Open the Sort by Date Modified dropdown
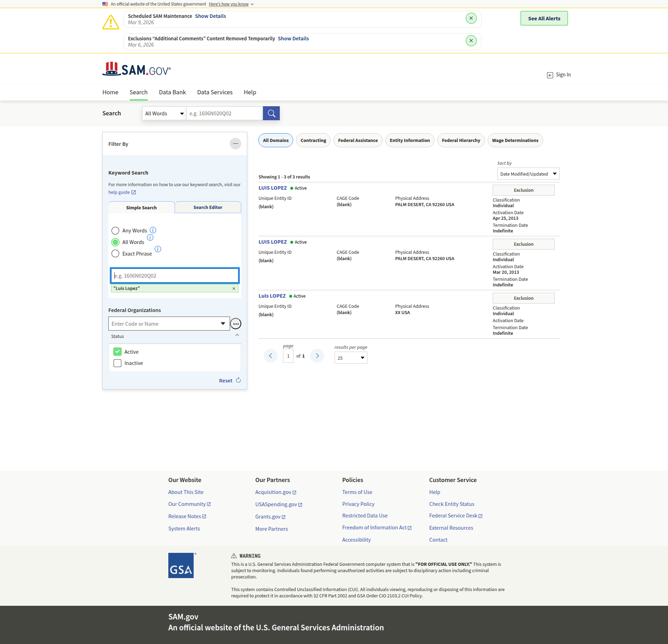The height and width of the screenshot is (644, 668). pyautogui.click(x=528, y=174)
